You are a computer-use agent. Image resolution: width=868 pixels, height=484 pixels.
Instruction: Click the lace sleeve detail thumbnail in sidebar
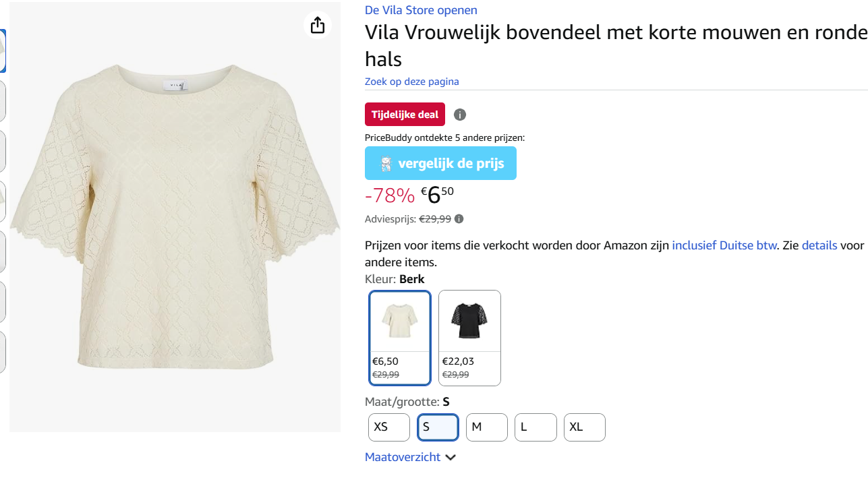click(x=3, y=202)
